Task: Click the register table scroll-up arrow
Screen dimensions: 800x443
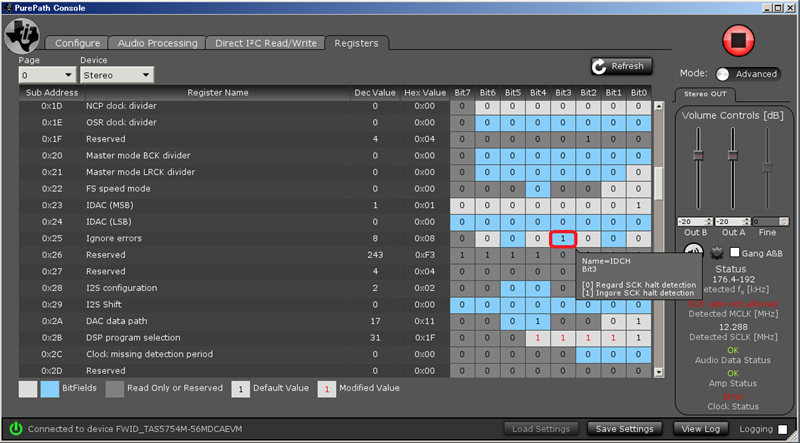Action: pyautogui.click(x=658, y=106)
